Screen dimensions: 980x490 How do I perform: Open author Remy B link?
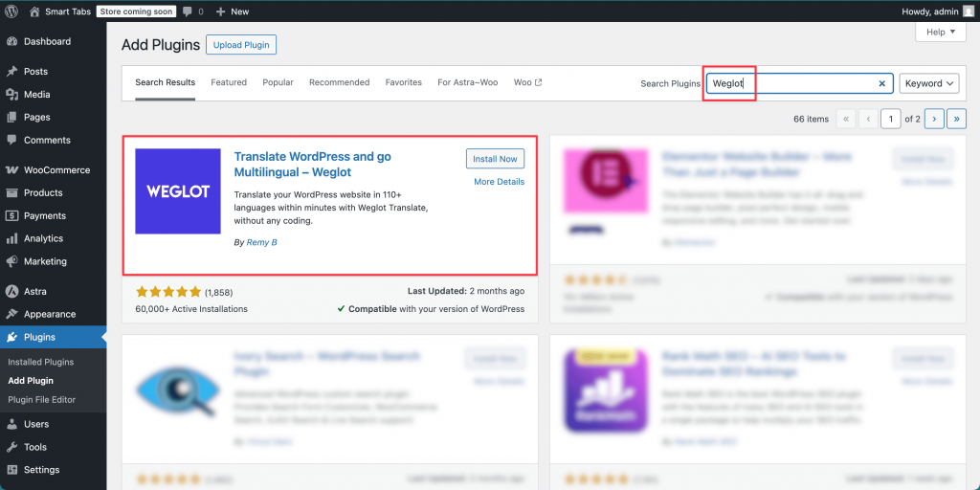(262, 242)
